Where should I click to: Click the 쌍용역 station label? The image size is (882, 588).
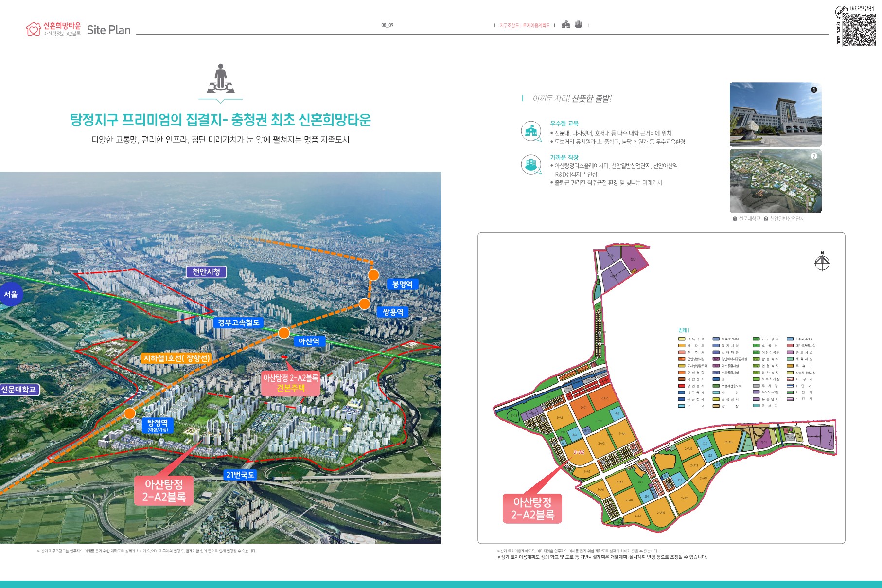(393, 312)
